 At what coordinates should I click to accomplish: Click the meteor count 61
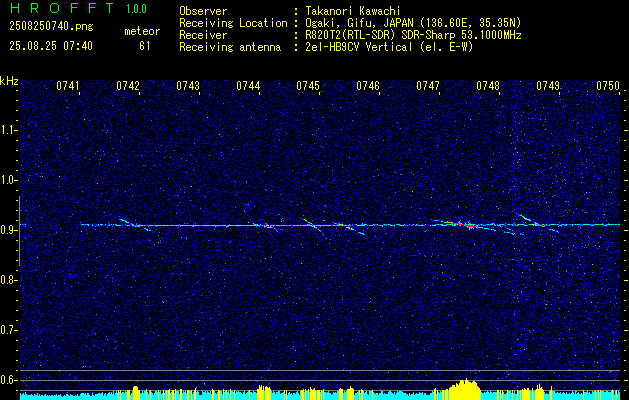click(x=144, y=46)
